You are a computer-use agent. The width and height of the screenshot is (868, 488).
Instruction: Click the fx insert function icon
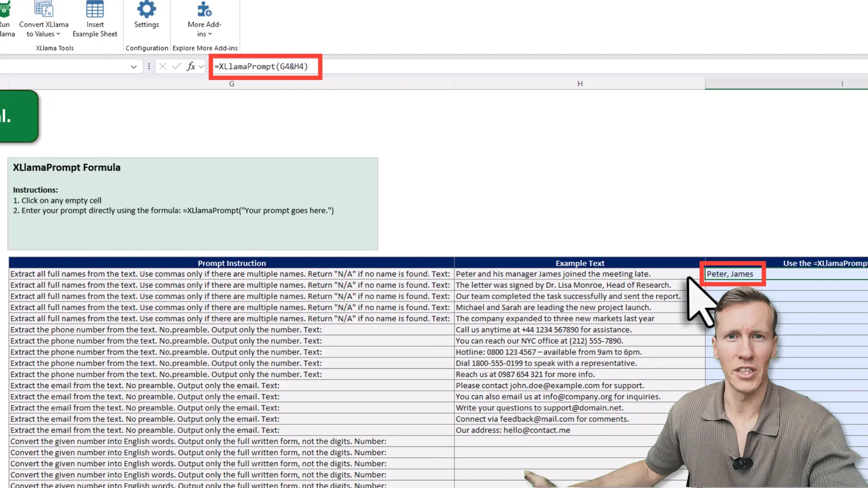pos(191,66)
